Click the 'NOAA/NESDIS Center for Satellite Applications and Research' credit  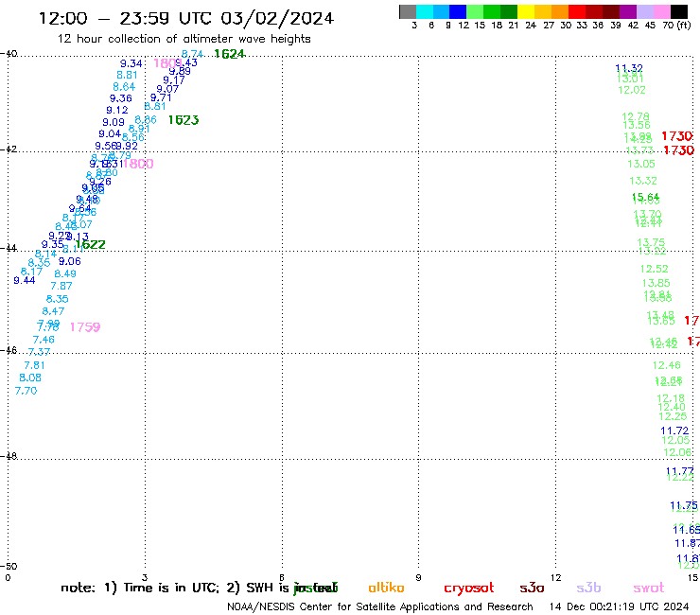tap(380, 606)
